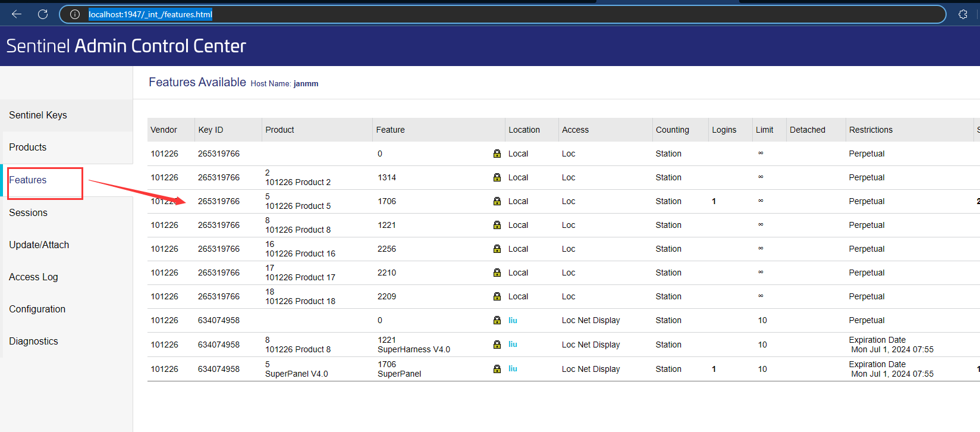Screen dimensions: 980x432
Task: Click Key ID 265319766 in the Product 17 row
Action: 219,273
